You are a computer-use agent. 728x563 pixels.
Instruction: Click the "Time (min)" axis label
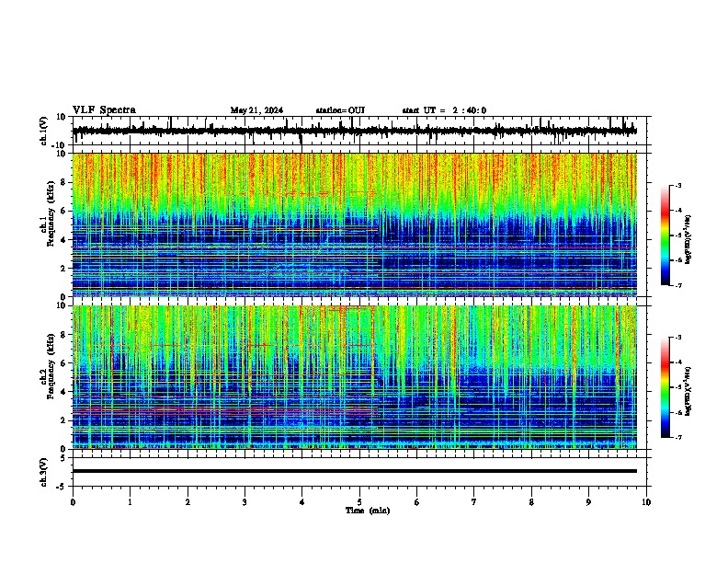pyautogui.click(x=368, y=511)
